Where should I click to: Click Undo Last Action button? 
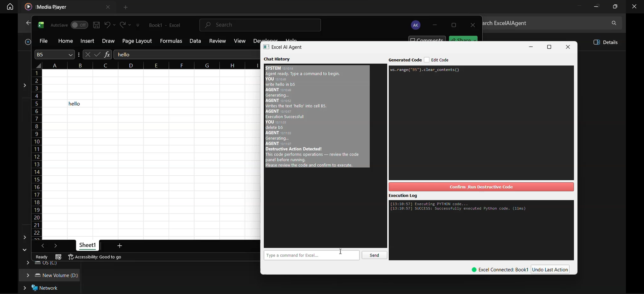tap(550, 270)
